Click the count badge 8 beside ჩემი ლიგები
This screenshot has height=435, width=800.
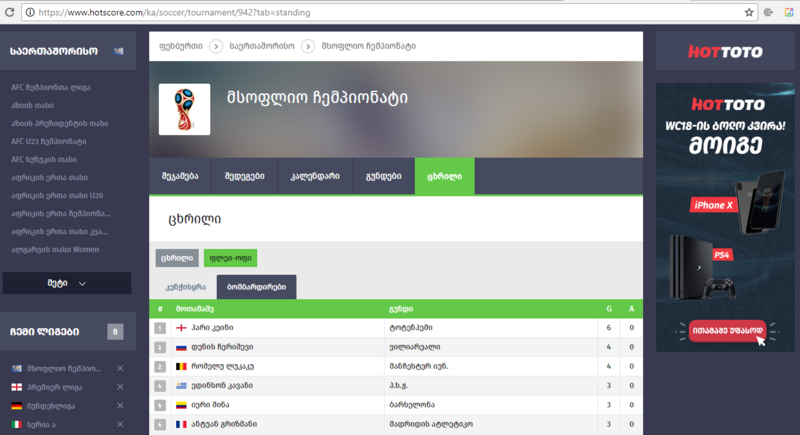pyautogui.click(x=115, y=331)
